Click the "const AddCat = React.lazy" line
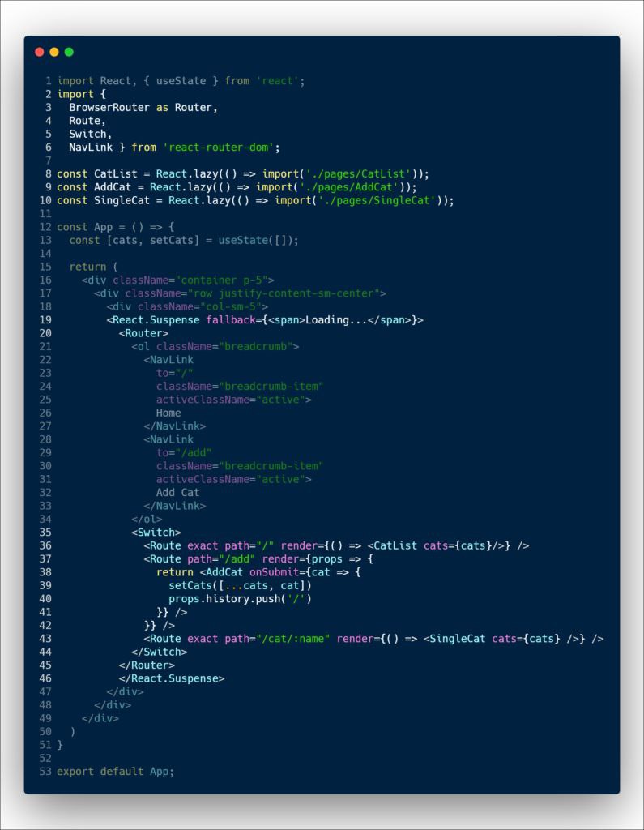 (x=237, y=187)
